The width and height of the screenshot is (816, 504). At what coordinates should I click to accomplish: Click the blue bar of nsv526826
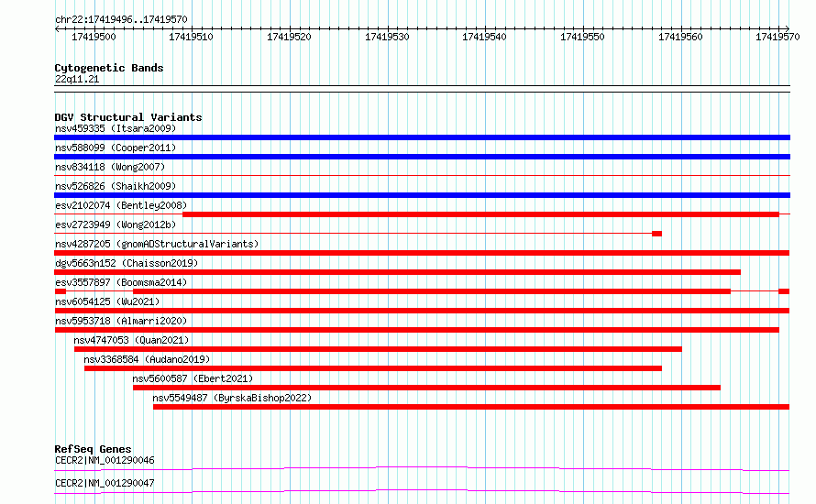422,195
